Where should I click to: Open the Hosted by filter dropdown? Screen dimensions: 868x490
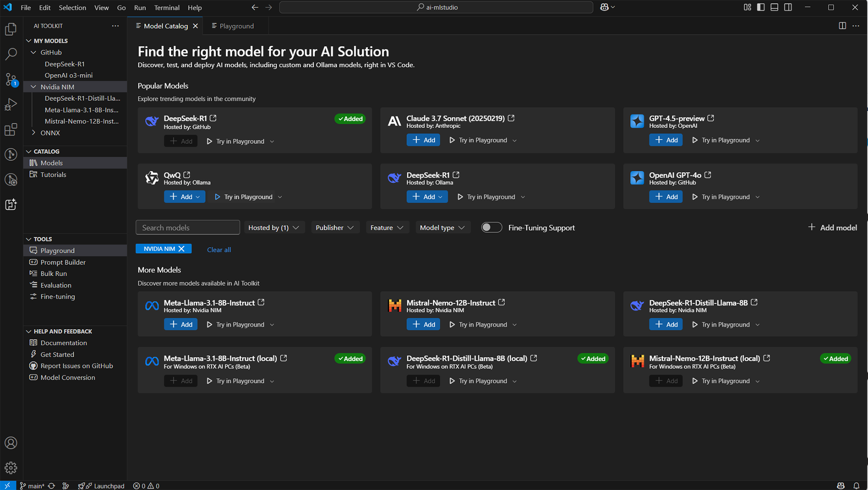click(x=274, y=227)
